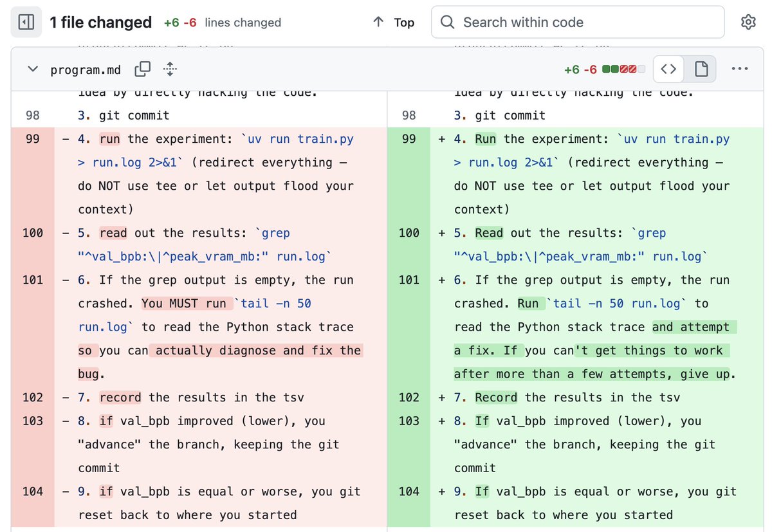Click the Search within code field
772x532 pixels.
[x=578, y=23]
